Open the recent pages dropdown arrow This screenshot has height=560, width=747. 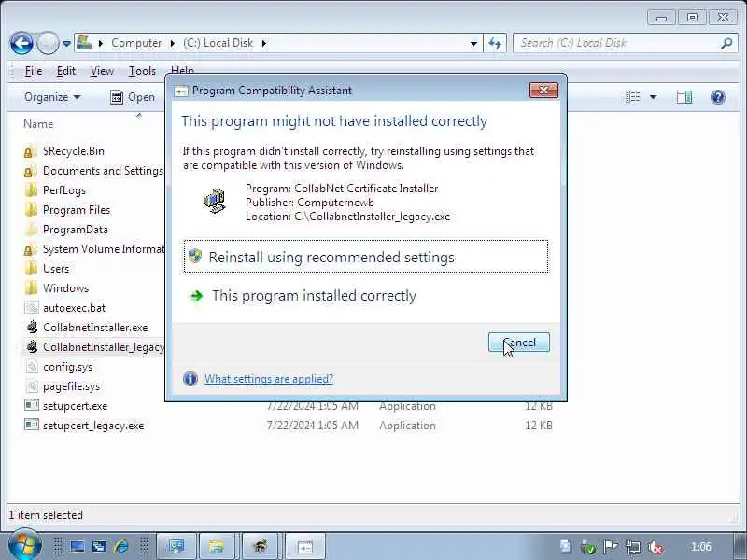(x=66, y=44)
